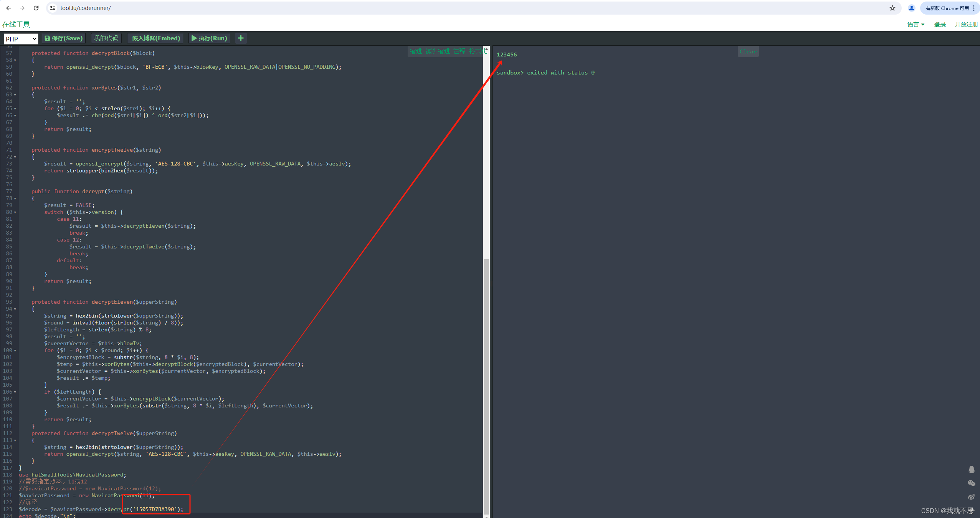This screenshot has height=518, width=980.
Task: Go back in browser history
Action: pyautogui.click(x=8, y=8)
